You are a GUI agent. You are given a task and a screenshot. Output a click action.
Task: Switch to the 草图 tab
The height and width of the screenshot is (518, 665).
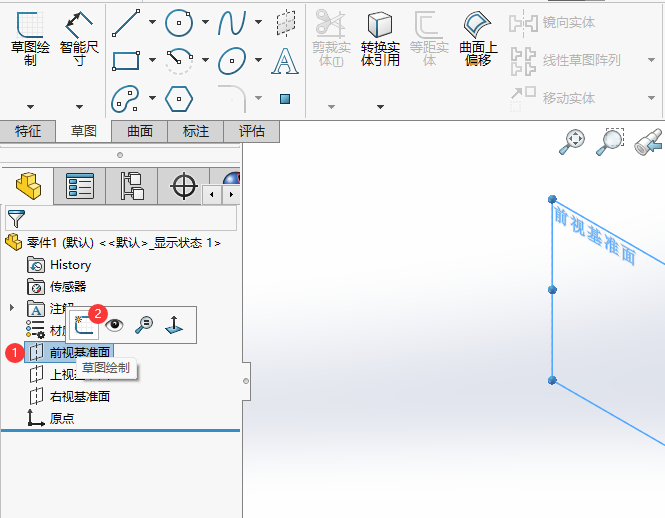click(84, 131)
